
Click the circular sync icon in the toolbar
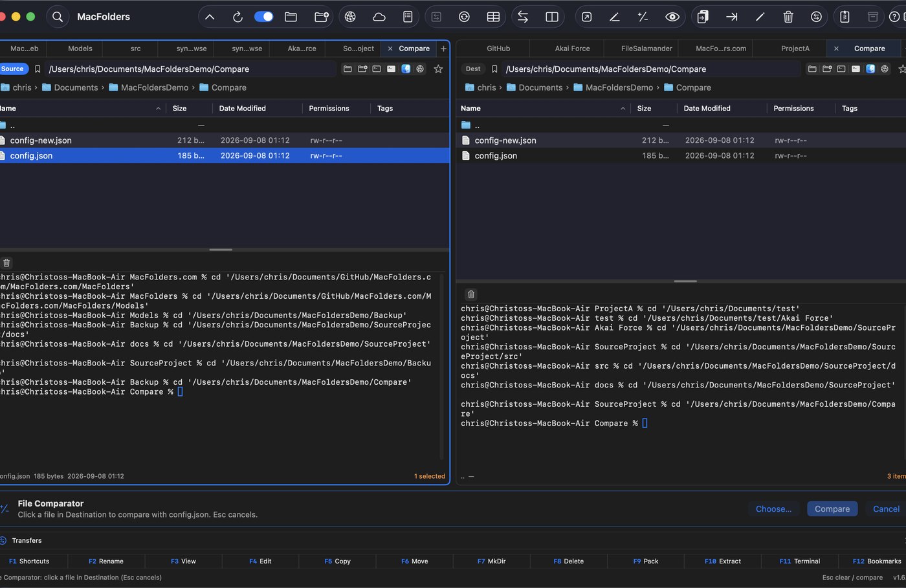click(x=464, y=17)
